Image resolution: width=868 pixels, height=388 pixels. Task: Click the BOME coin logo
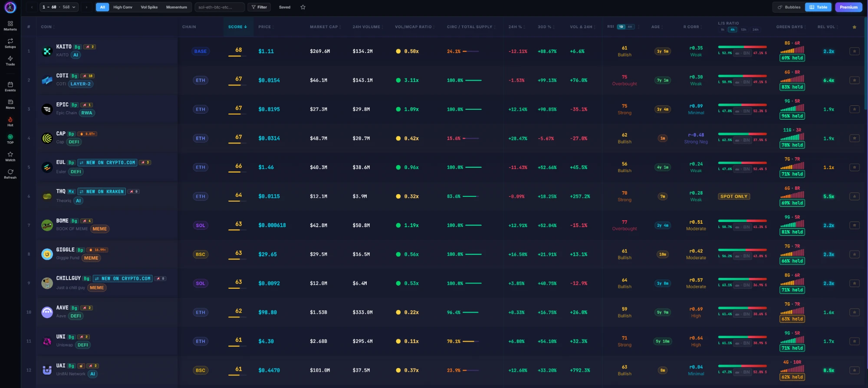47,225
